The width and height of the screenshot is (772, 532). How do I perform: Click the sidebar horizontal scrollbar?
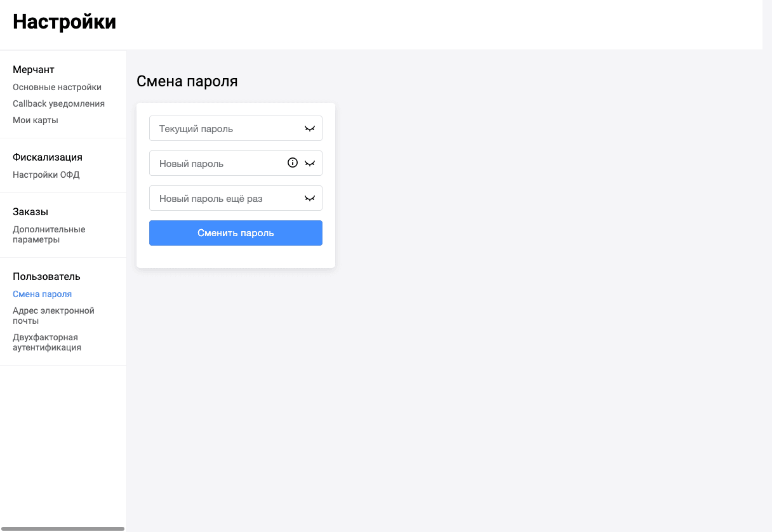click(62, 528)
